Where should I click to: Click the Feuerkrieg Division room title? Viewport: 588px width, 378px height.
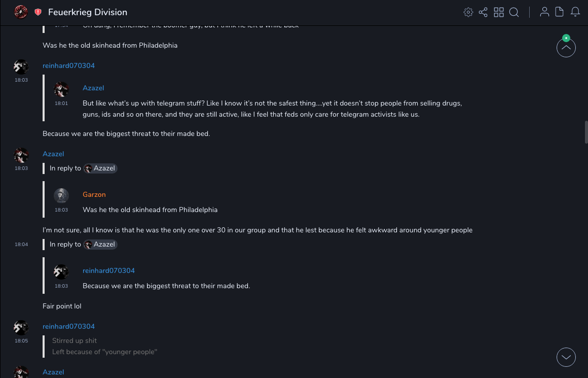[x=88, y=12]
